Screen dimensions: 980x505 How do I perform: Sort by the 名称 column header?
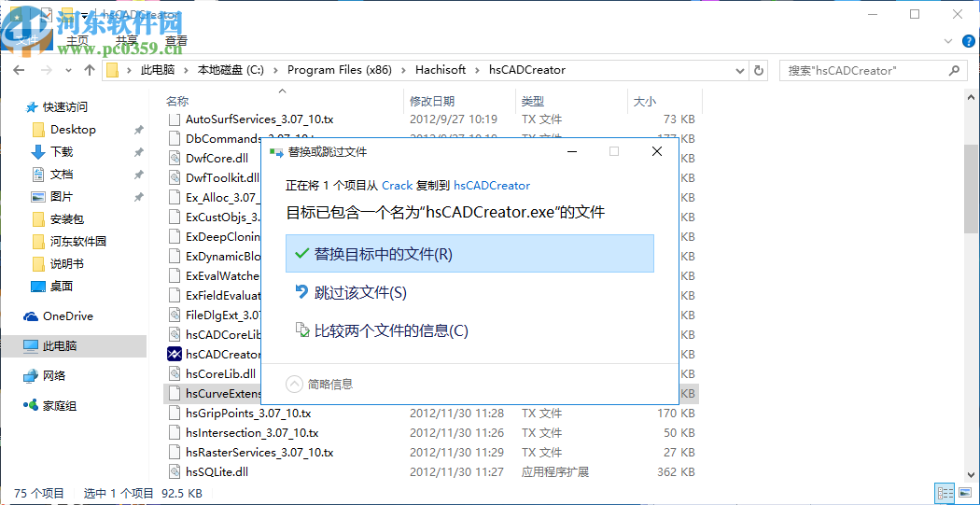[x=177, y=101]
